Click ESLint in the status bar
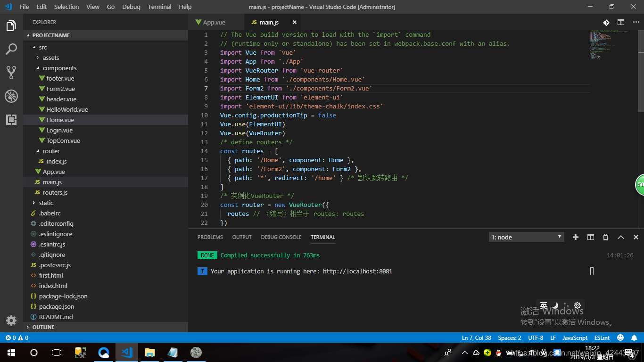 (x=602, y=337)
